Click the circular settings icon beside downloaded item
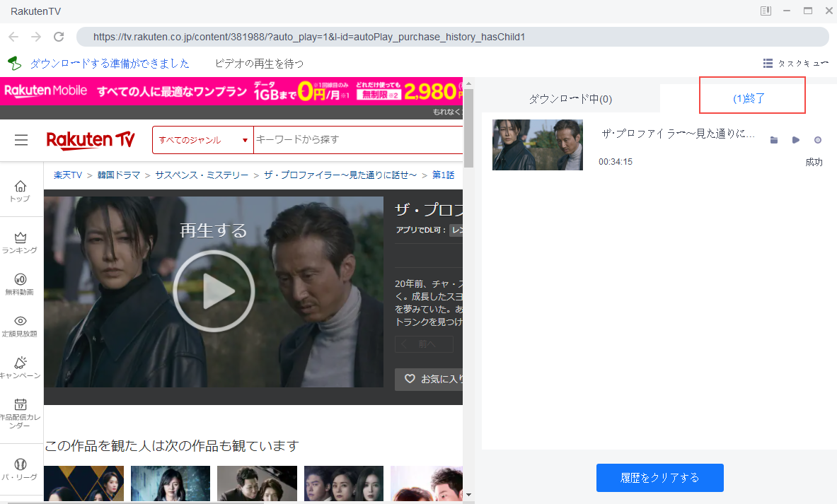Viewport: 837px width, 504px height. 818,140
